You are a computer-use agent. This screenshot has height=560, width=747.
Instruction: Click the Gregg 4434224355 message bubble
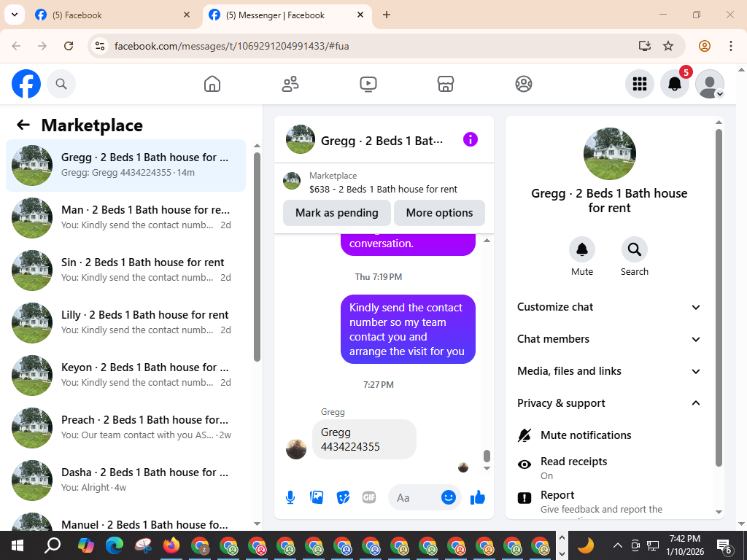coord(364,439)
